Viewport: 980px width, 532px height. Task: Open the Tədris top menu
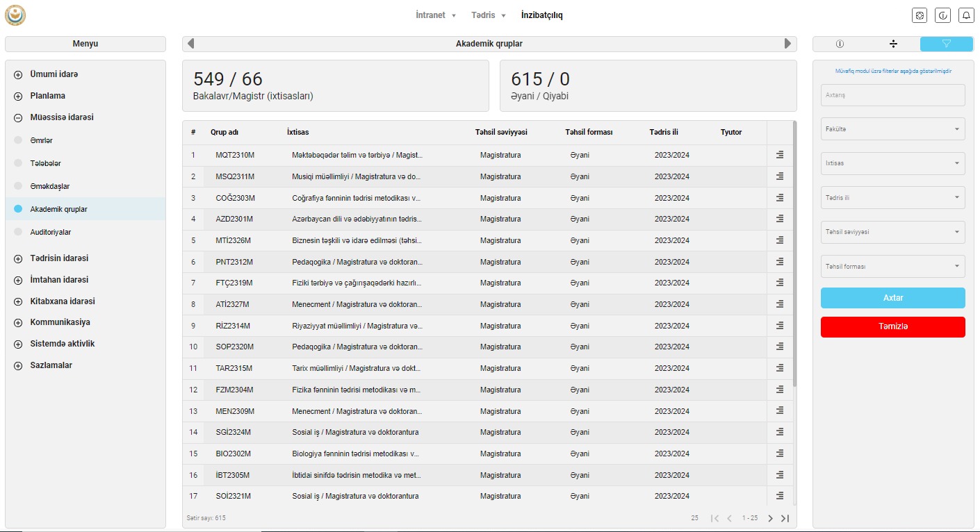[489, 15]
